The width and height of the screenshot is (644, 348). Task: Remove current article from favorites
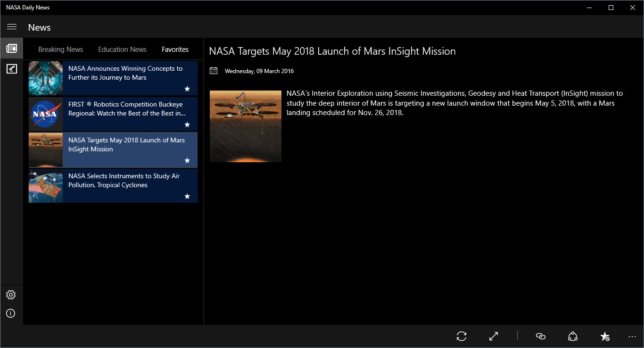click(x=605, y=336)
